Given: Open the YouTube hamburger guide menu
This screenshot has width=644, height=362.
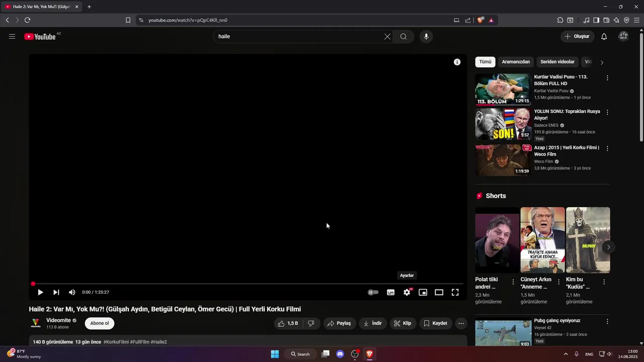Looking at the screenshot, I should 12,36.
